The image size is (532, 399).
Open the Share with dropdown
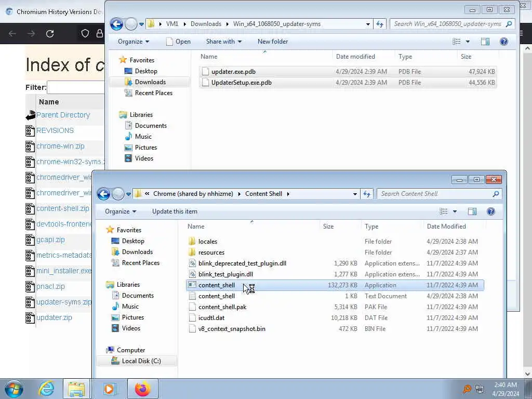[x=223, y=42]
